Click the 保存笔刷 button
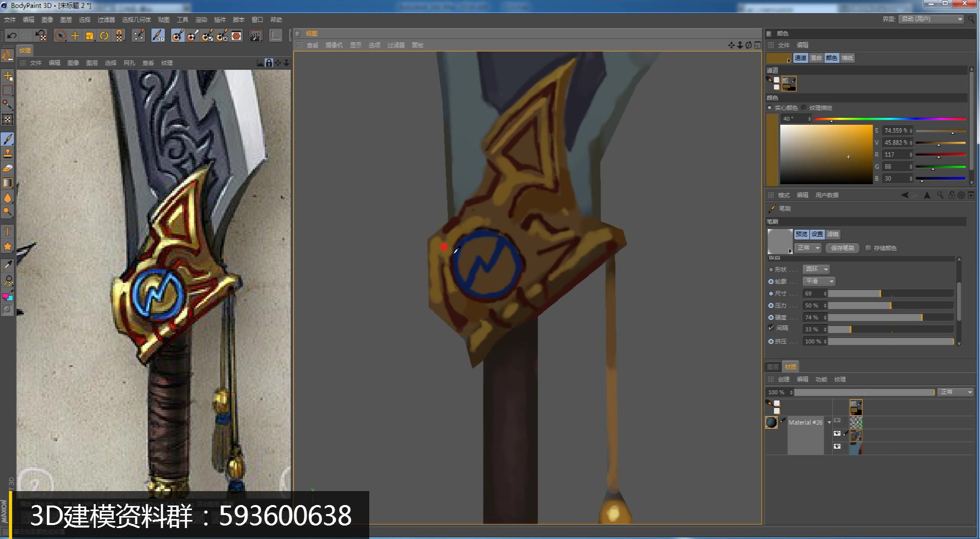The width and height of the screenshot is (980, 539). [842, 248]
